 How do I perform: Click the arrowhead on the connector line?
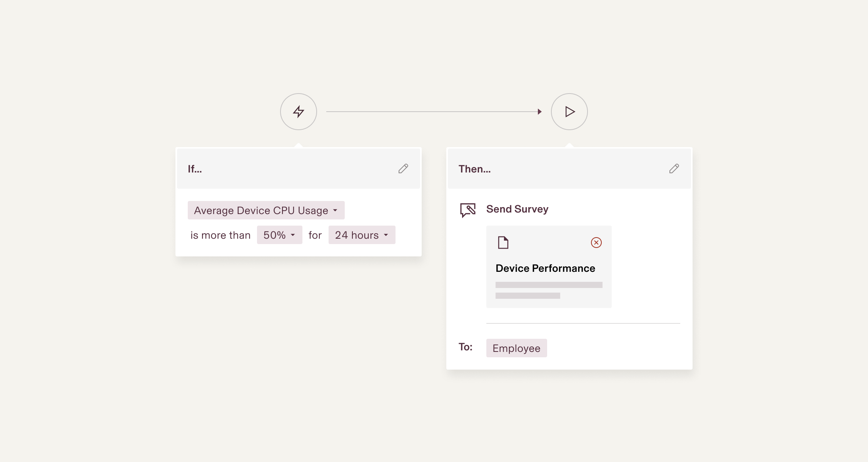coord(540,112)
